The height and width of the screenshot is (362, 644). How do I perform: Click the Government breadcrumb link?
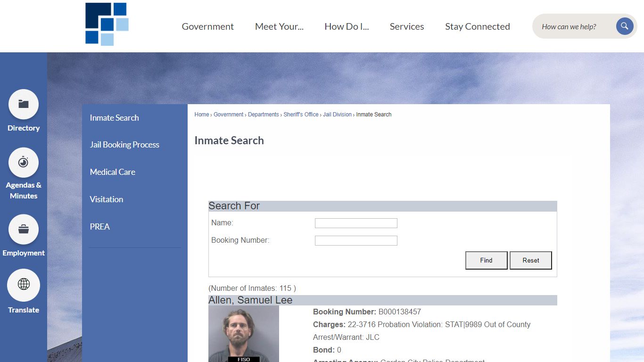click(229, 115)
